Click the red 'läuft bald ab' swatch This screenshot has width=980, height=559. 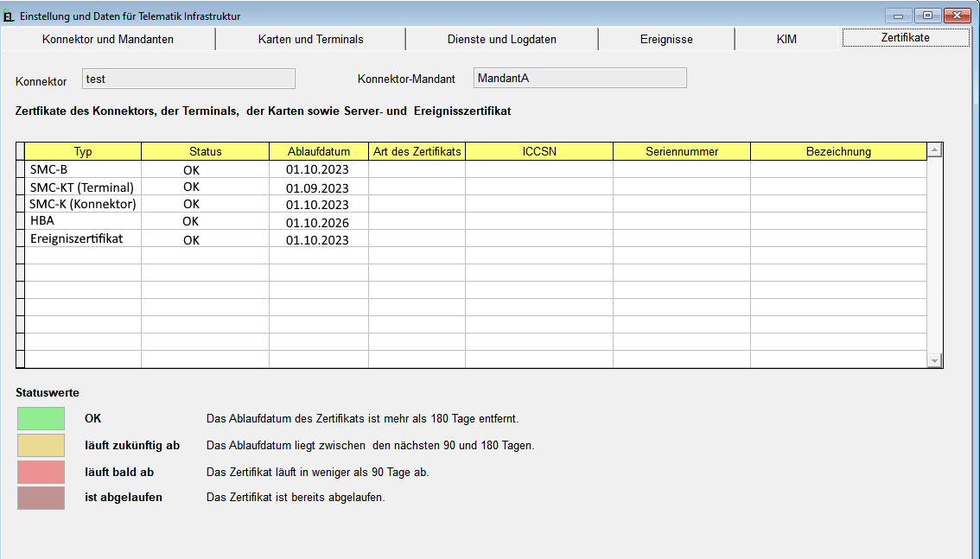point(40,472)
